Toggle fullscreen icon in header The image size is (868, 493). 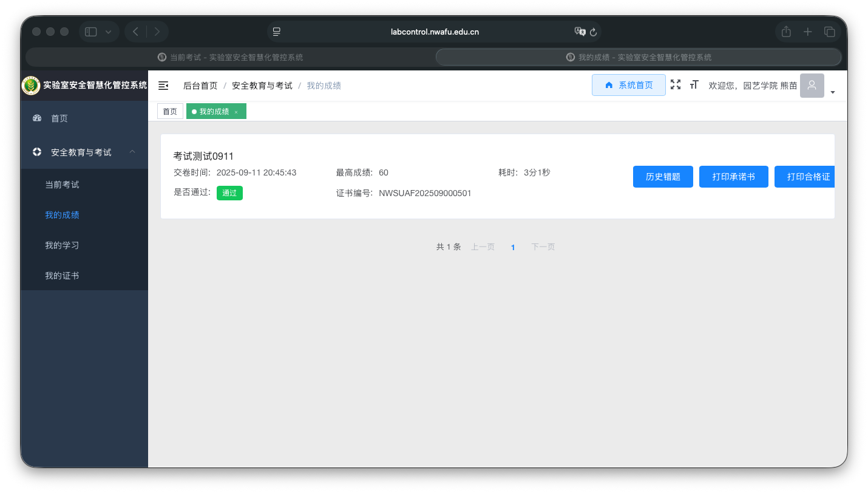676,85
